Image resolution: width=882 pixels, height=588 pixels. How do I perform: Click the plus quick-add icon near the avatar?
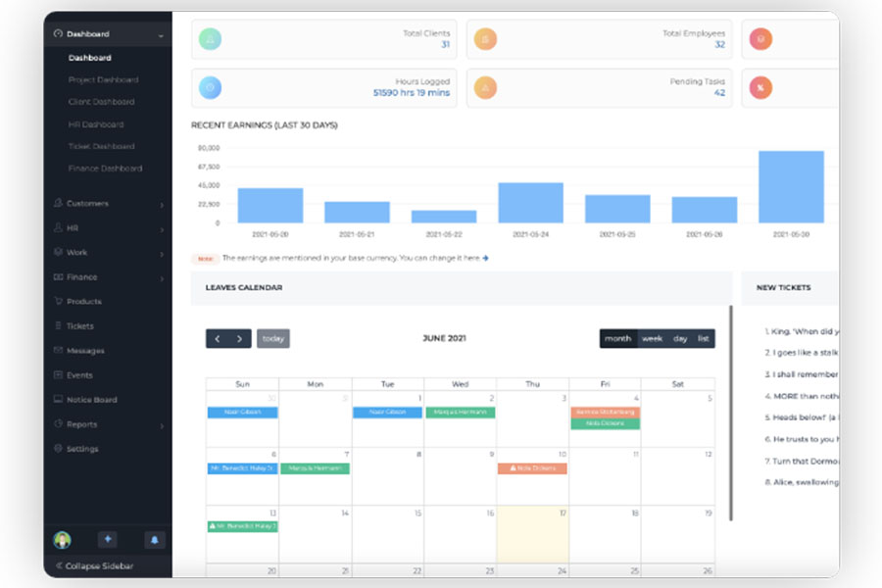coord(106,539)
